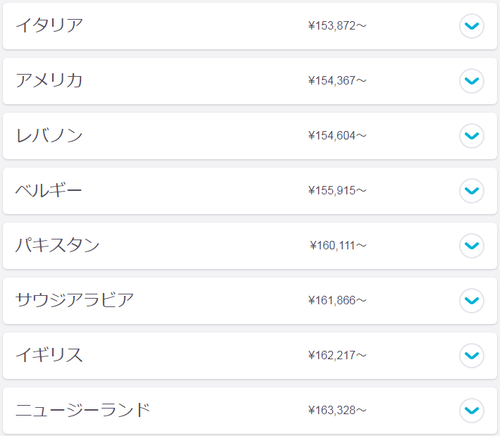The image size is (500, 436).
Task: Select the サウジアラビア label text
Action: 75,300
